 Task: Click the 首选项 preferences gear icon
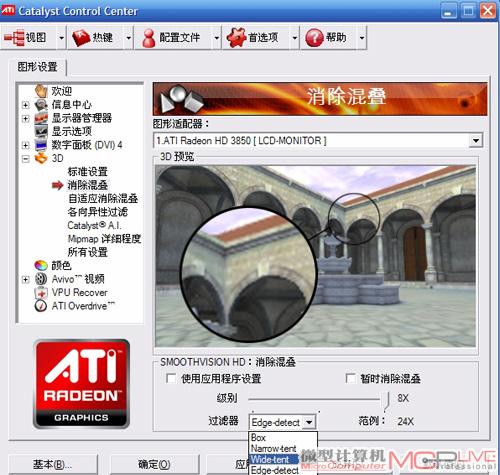coord(236,37)
